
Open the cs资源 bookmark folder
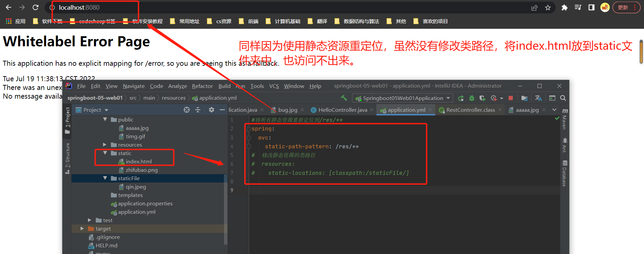pos(219,21)
